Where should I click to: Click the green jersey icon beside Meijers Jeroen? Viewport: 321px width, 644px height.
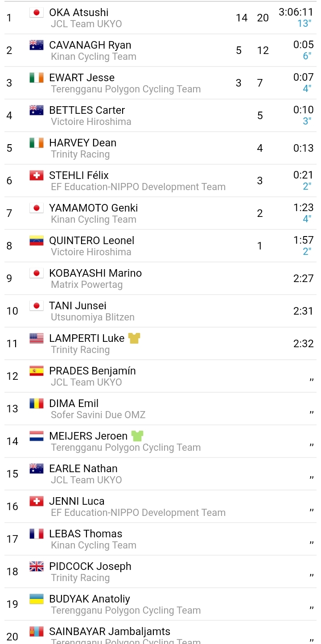137,436
